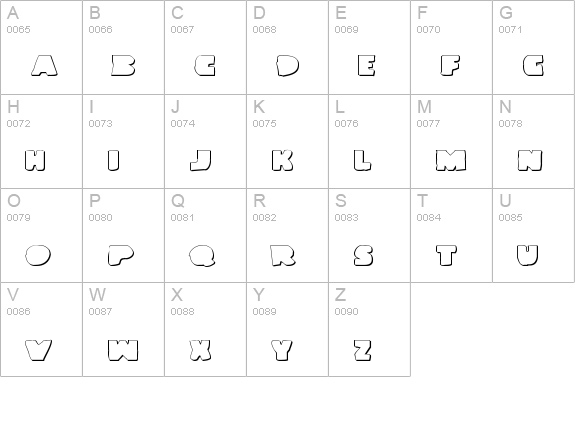Click the Q character glyph

pos(202,255)
